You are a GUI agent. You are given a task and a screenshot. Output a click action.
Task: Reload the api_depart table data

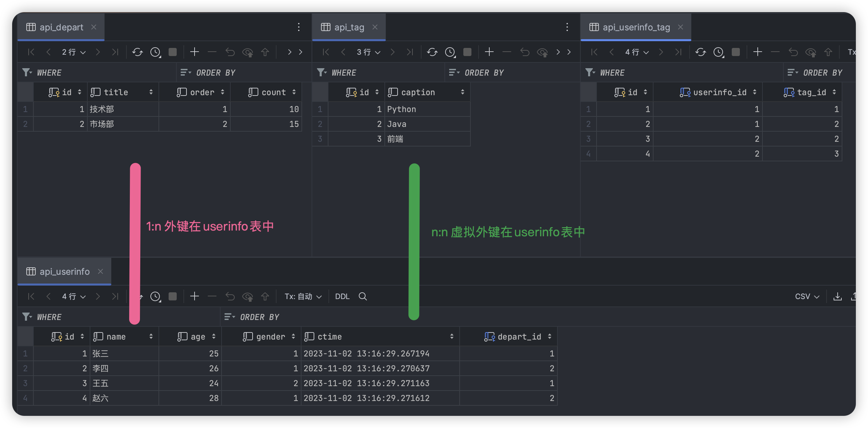click(137, 52)
